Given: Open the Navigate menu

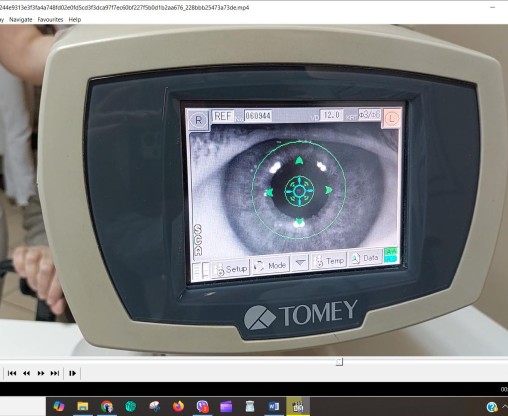Looking at the screenshot, I should (21, 20).
